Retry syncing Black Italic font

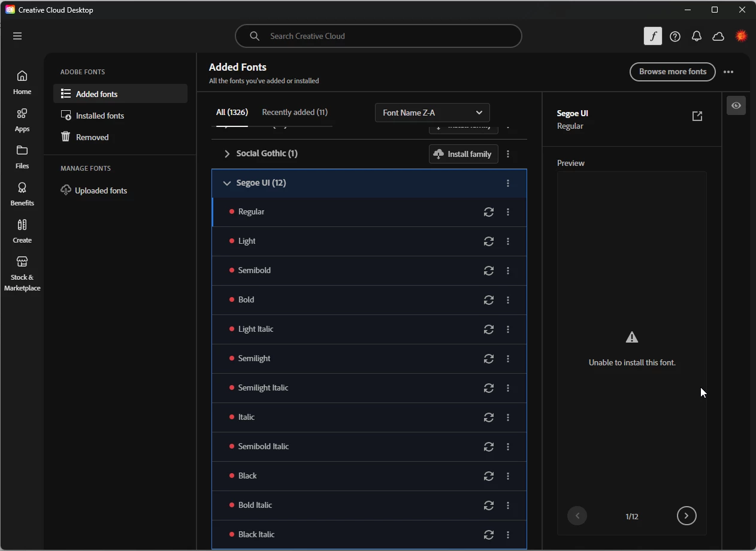489,535
